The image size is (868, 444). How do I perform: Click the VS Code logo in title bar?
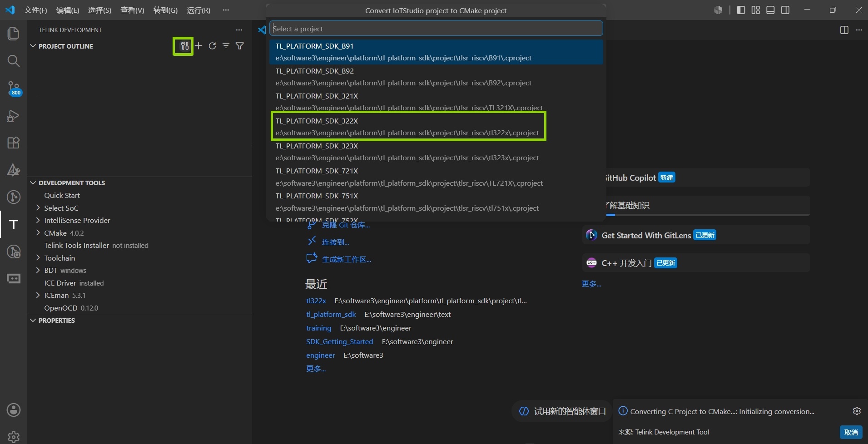point(10,10)
